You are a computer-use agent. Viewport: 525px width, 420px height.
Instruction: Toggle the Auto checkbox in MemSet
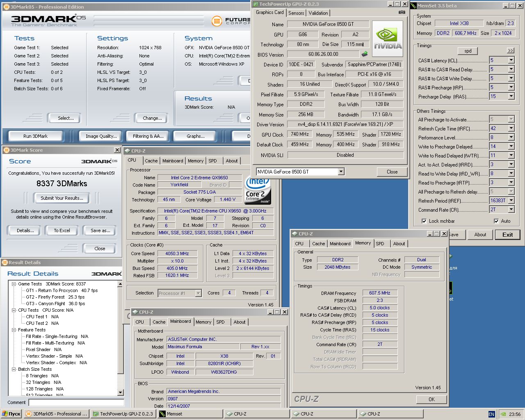tap(496, 221)
